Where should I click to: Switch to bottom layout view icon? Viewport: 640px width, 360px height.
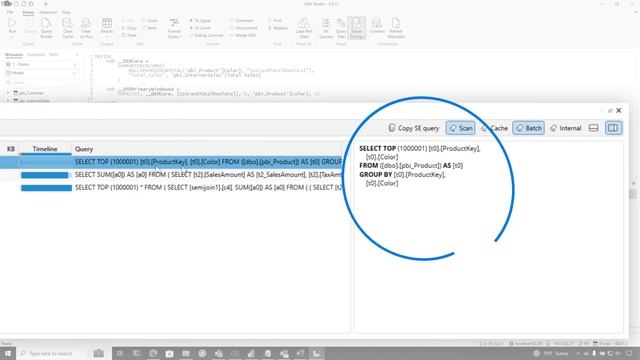pos(593,128)
